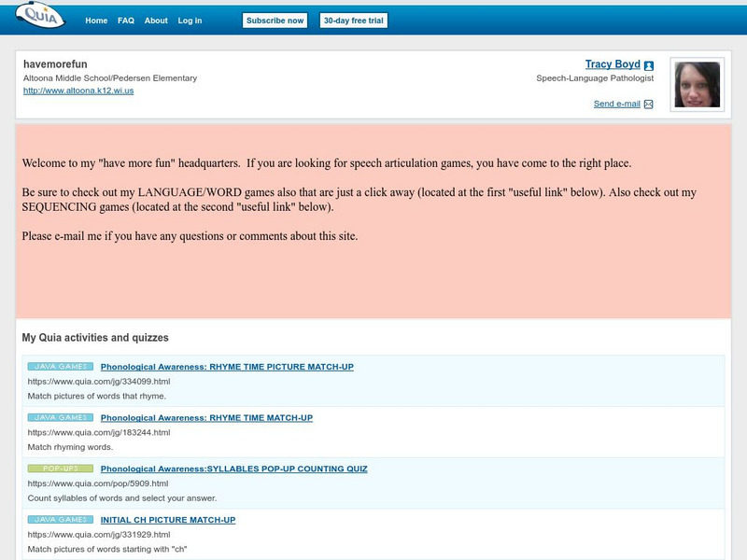Click the Quia logo icon

point(39,18)
